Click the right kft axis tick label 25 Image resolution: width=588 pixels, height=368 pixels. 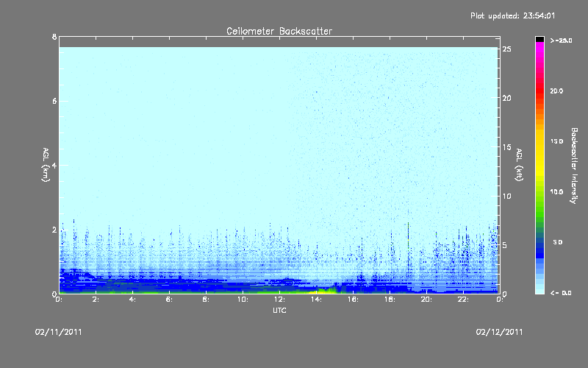coord(506,49)
